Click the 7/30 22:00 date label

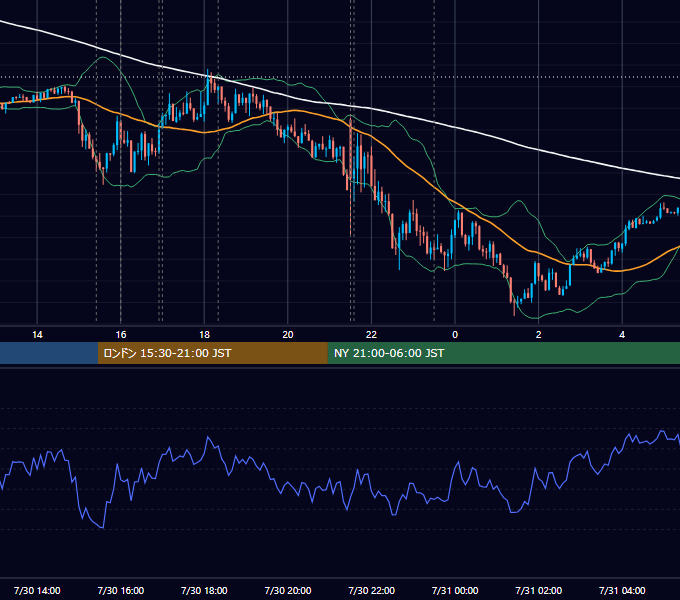coord(372,590)
